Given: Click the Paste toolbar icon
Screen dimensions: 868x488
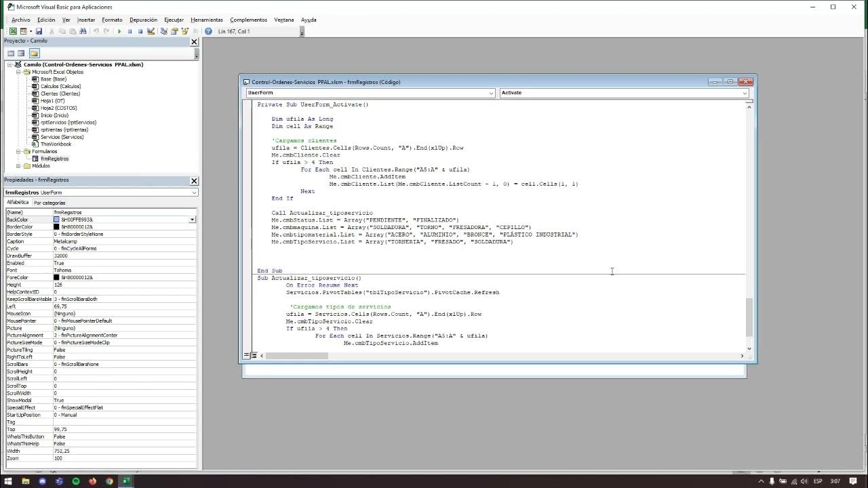Looking at the screenshot, I should pos(73,31).
